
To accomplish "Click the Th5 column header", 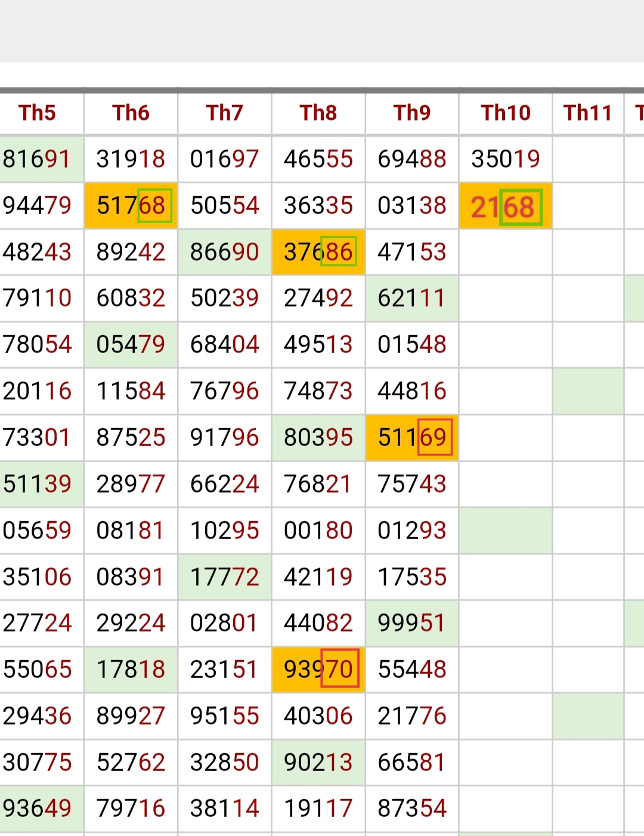I will coord(37,113).
